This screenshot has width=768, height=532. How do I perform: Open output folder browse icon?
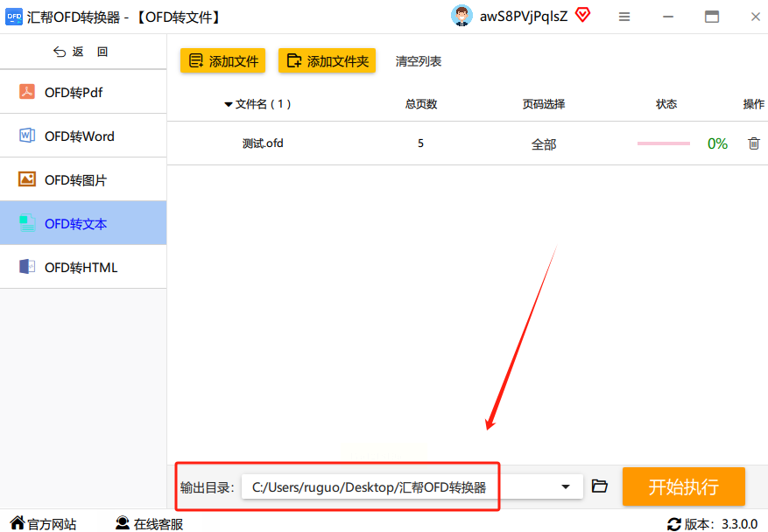pyautogui.click(x=600, y=486)
